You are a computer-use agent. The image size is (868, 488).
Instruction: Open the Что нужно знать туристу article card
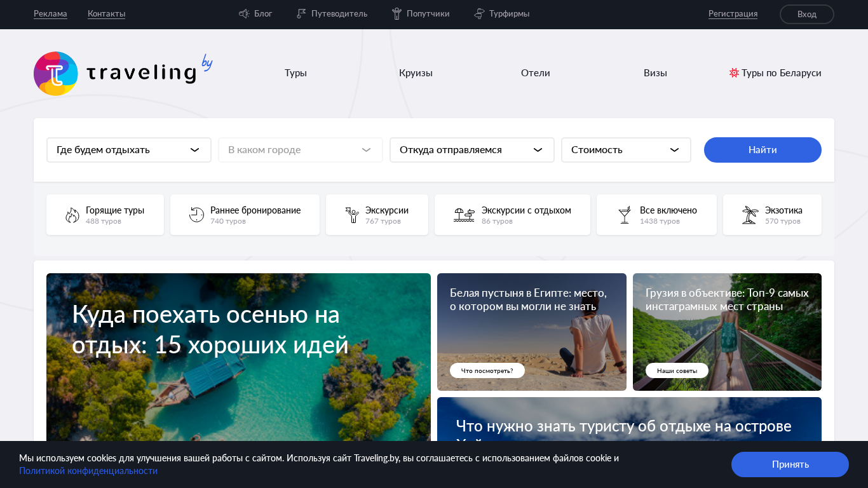(x=629, y=419)
